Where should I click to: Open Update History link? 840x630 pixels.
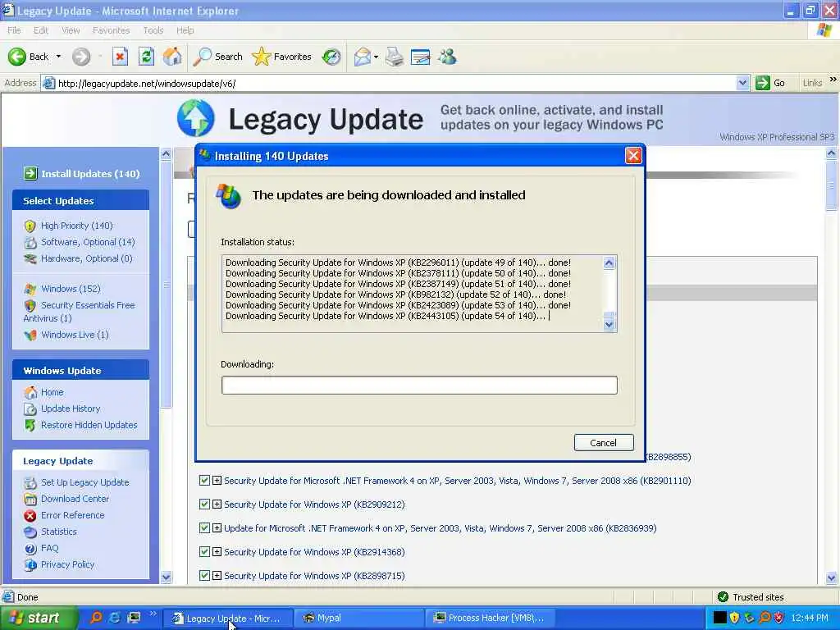coord(71,409)
